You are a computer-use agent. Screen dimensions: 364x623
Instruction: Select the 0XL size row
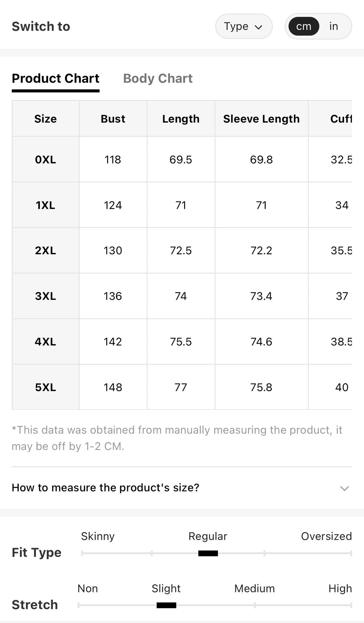tap(182, 159)
